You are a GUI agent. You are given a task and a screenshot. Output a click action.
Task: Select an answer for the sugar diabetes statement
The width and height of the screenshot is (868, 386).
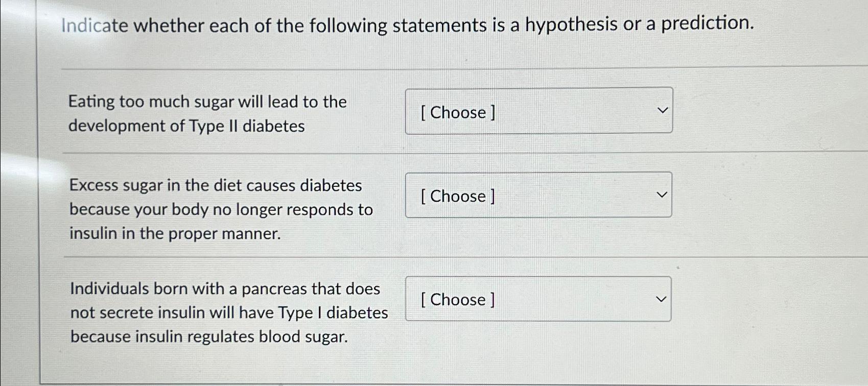pos(538,111)
